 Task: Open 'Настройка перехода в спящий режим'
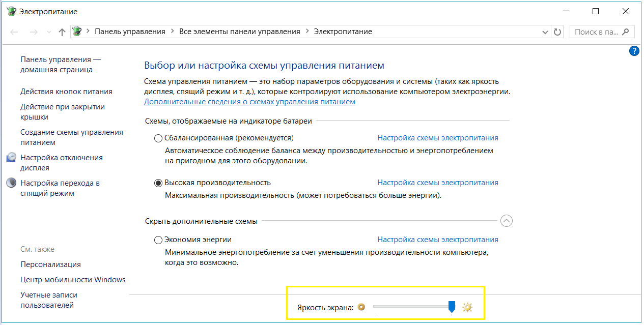[60, 188]
